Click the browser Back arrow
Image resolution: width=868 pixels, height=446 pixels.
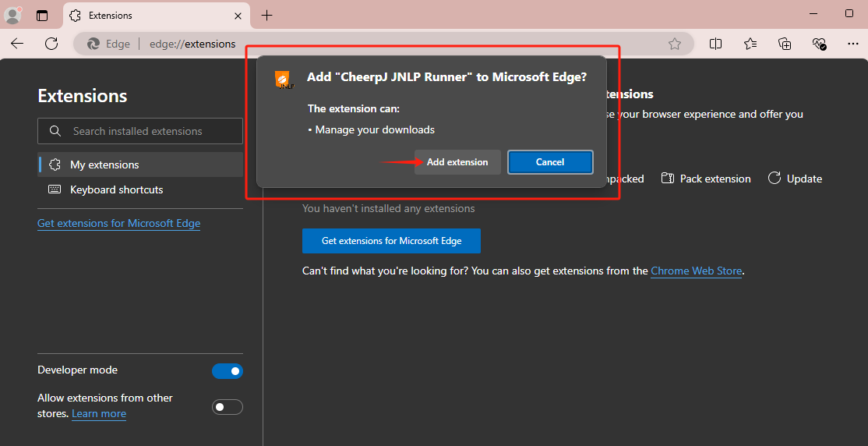pos(17,44)
